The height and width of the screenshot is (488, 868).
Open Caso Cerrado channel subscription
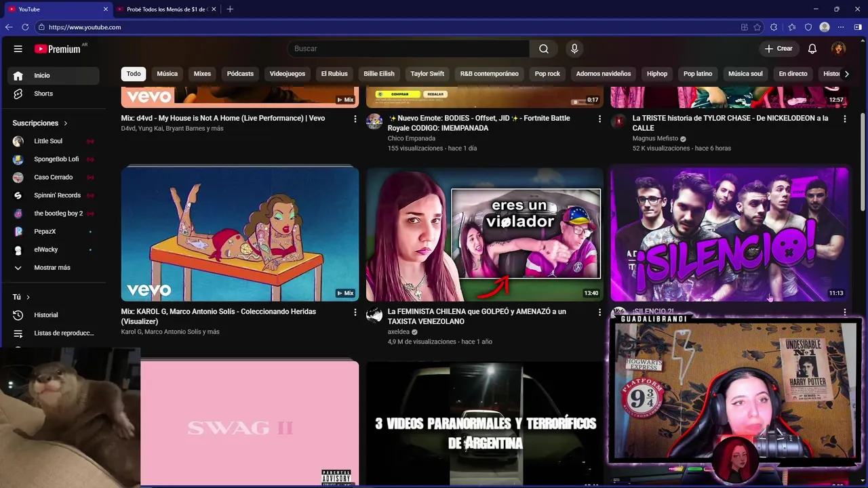point(54,177)
